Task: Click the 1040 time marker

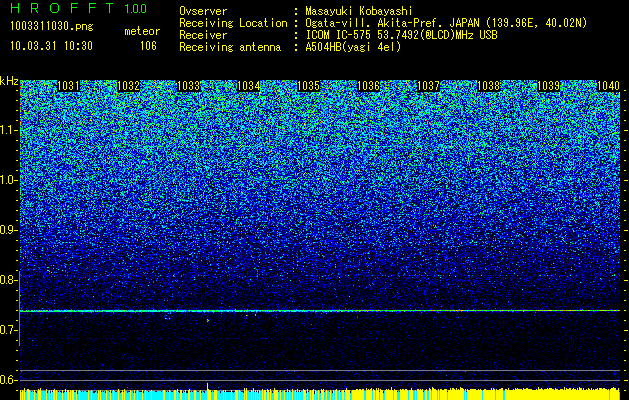Action: coord(608,86)
